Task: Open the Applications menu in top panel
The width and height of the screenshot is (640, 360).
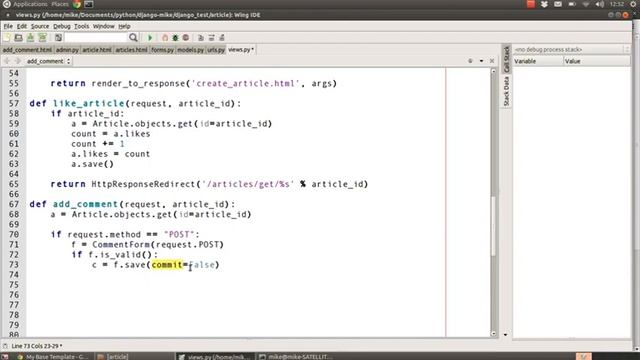Action: (x=30, y=4)
